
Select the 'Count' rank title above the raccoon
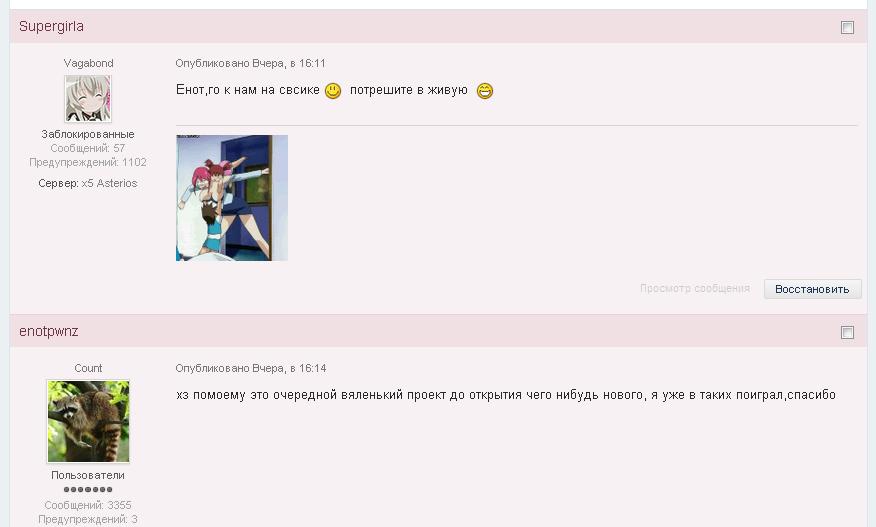point(88,368)
